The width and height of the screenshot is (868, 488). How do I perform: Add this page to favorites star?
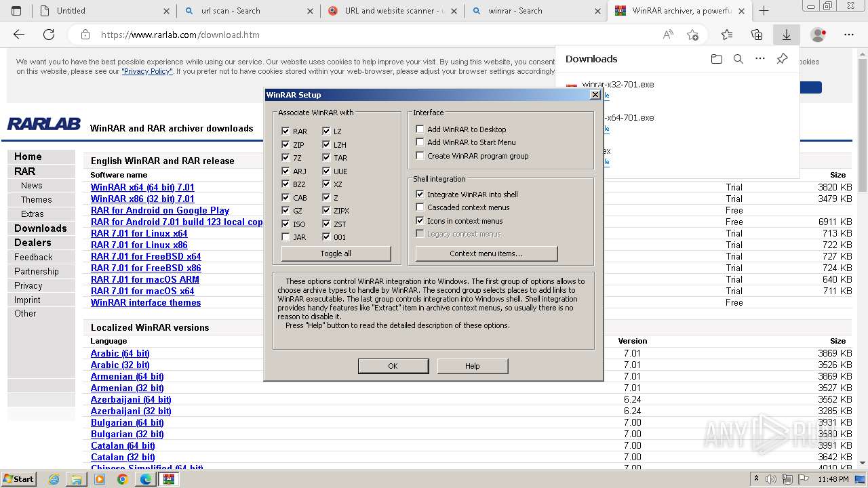click(692, 35)
